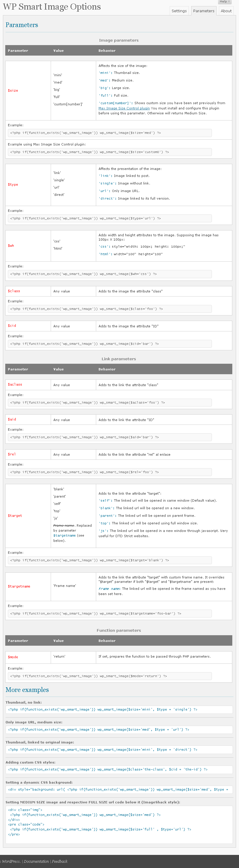
Task: Click the ImageShack style multi-line code block
Action: pos(119,824)
